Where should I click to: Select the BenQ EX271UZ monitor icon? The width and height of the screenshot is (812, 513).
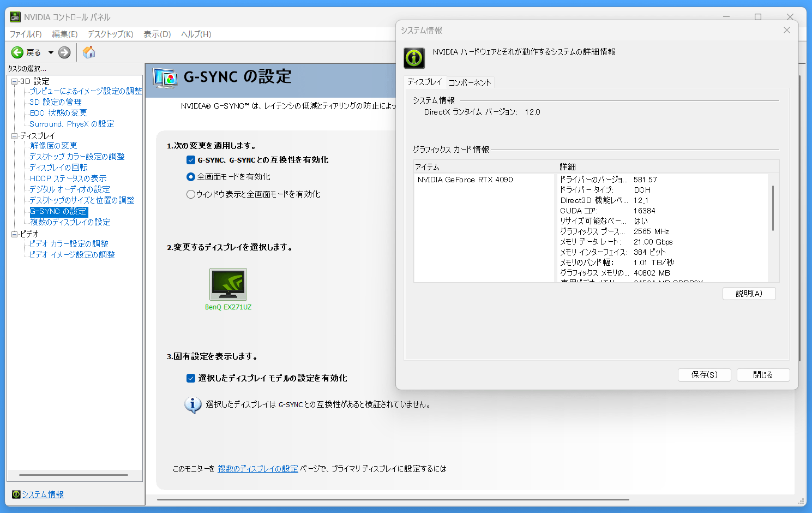coord(228,284)
